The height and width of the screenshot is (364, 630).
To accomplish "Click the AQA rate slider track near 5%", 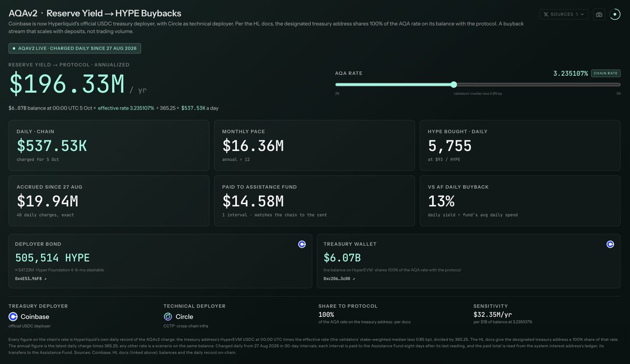I will 617,84.
